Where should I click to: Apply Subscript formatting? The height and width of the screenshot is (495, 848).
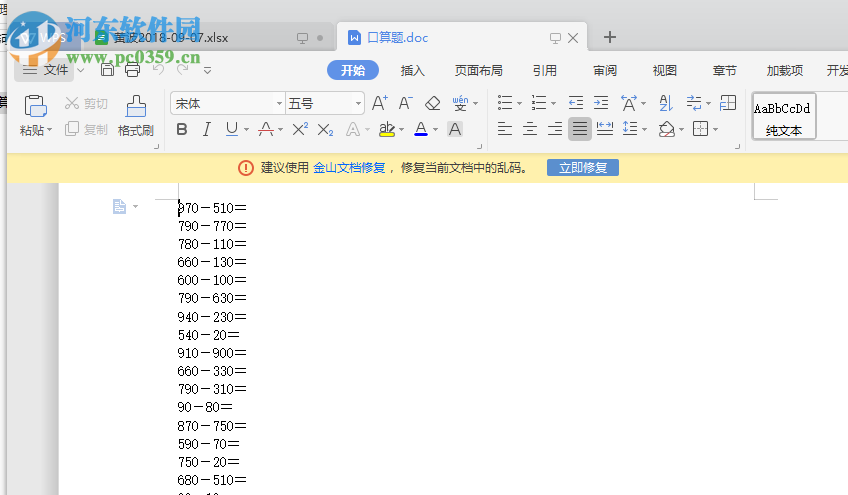[x=325, y=130]
